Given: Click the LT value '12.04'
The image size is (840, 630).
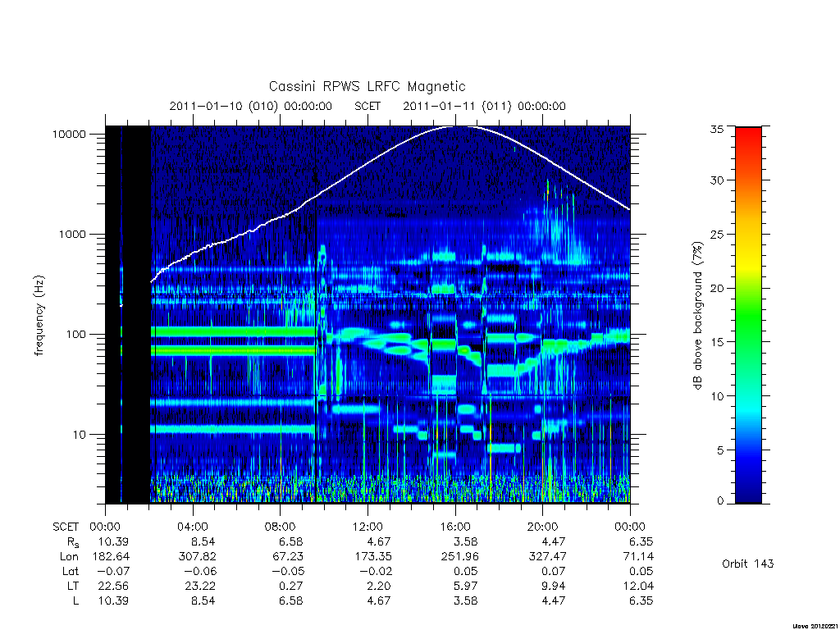Looking at the screenshot, I should [638, 586].
